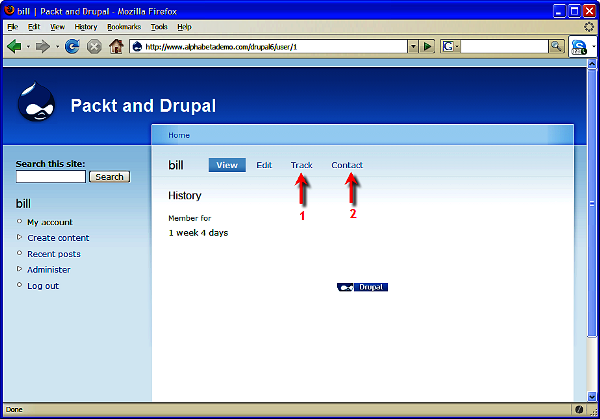Open the View menu
This screenshot has height=419, width=600.
click(57, 27)
